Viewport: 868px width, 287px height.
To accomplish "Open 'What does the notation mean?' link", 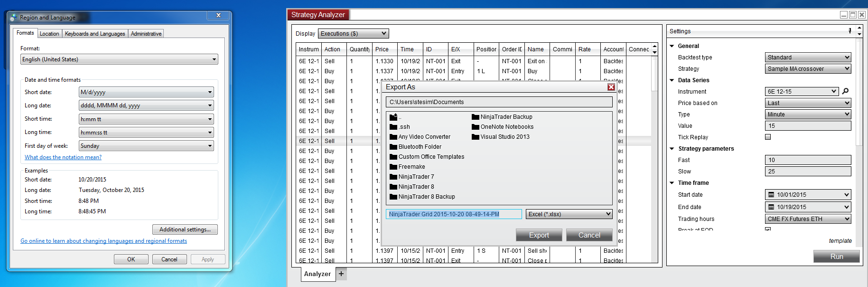I will (63, 157).
